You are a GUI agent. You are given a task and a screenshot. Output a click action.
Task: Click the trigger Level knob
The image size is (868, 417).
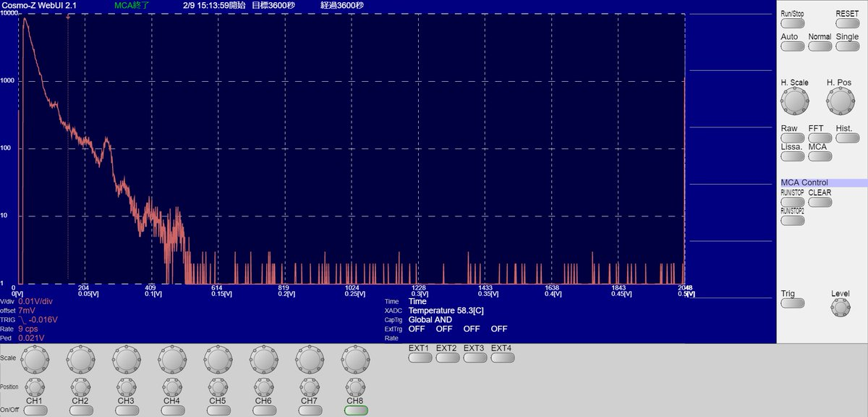[x=841, y=308]
